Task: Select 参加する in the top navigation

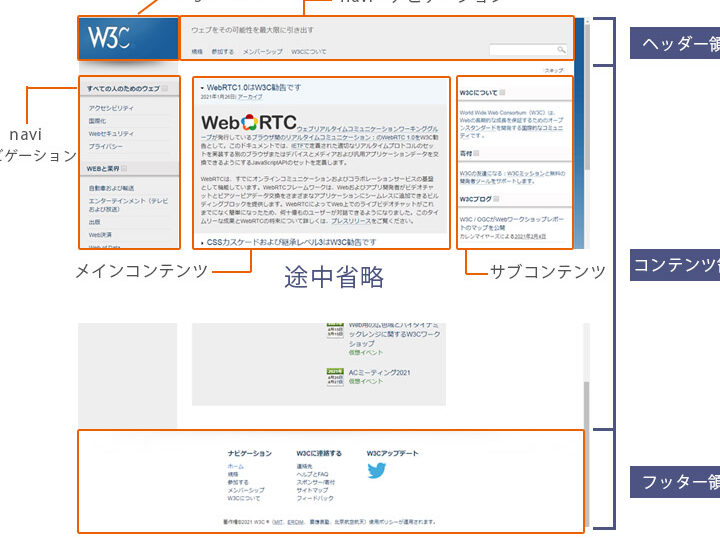Action: 220,50
